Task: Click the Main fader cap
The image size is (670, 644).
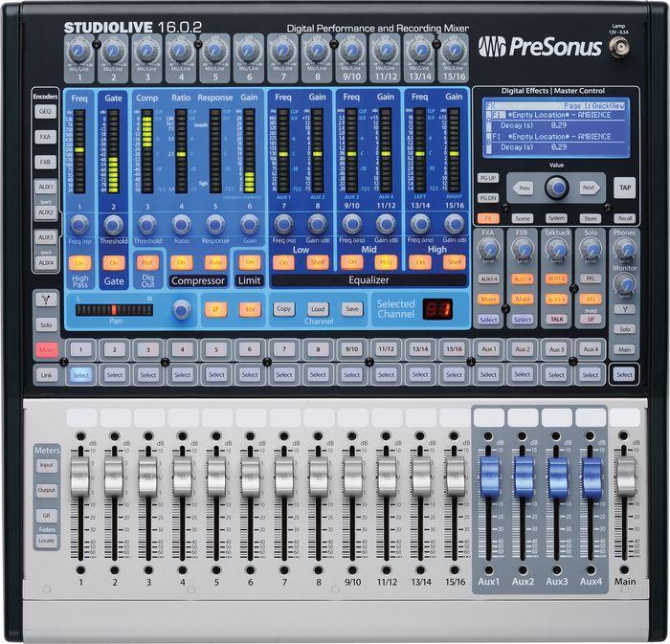Action: [625, 476]
